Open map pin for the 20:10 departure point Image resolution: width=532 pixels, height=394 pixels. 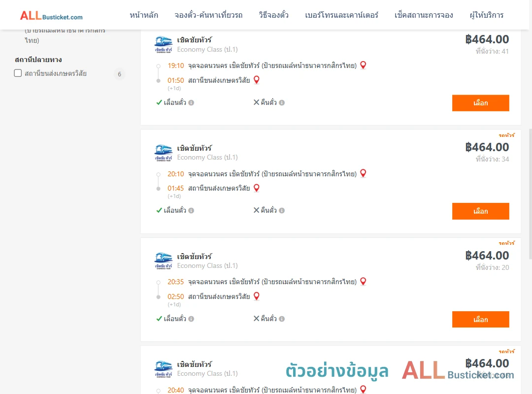click(363, 173)
